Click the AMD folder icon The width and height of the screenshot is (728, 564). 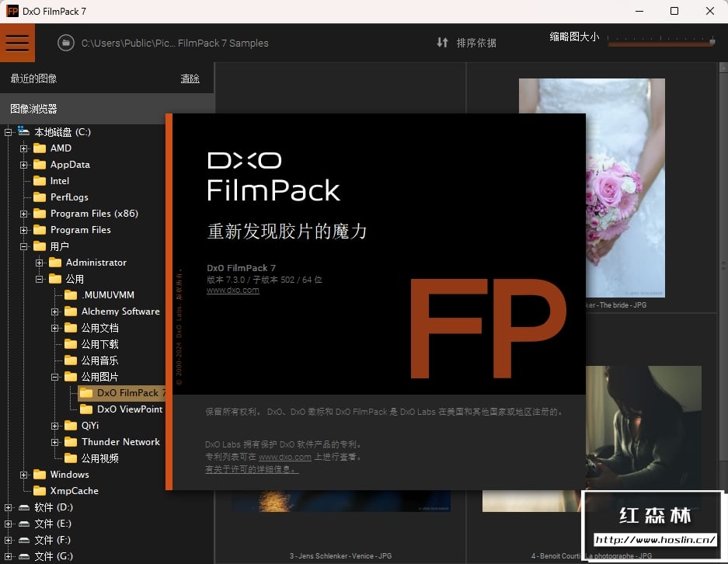click(x=40, y=148)
